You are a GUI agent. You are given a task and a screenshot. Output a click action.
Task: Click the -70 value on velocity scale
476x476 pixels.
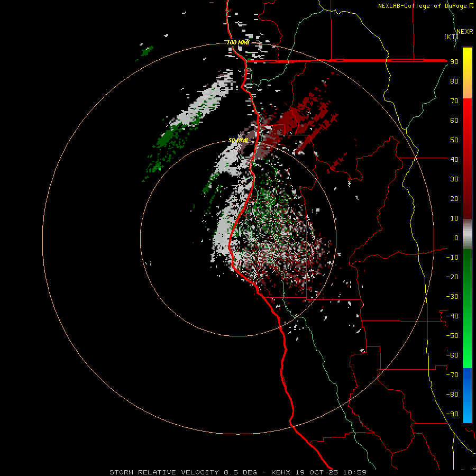click(452, 375)
